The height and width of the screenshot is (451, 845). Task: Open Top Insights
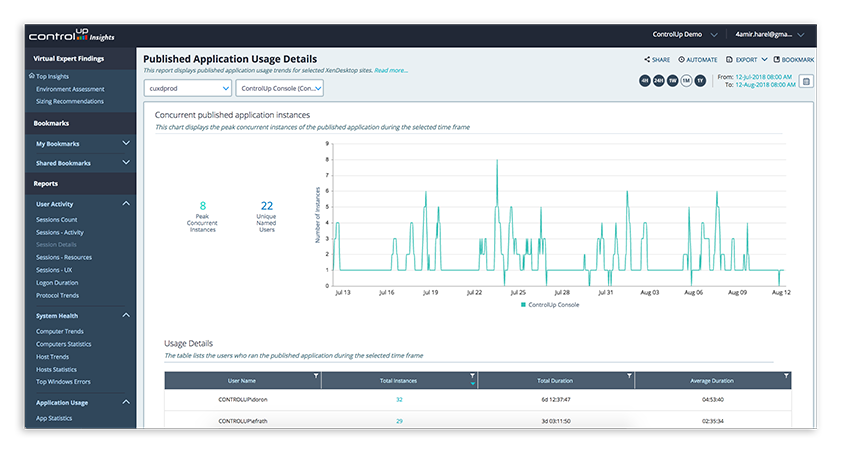(x=52, y=77)
